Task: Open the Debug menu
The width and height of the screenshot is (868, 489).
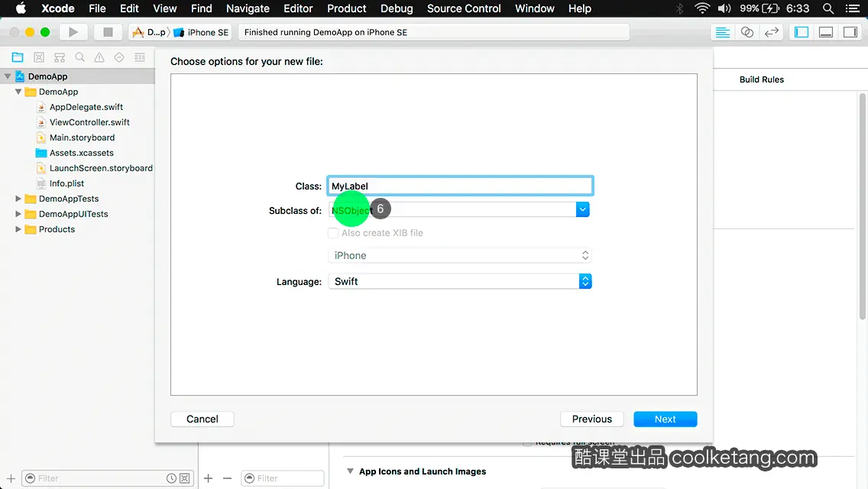Action: (x=397, y=8)
